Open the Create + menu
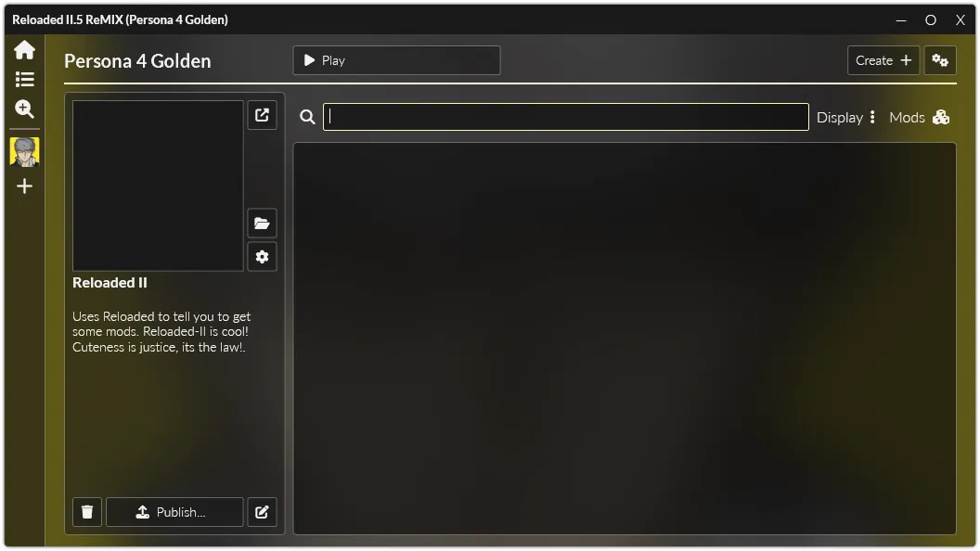Viewport: 980px width, 551px height. click(883, 60)
